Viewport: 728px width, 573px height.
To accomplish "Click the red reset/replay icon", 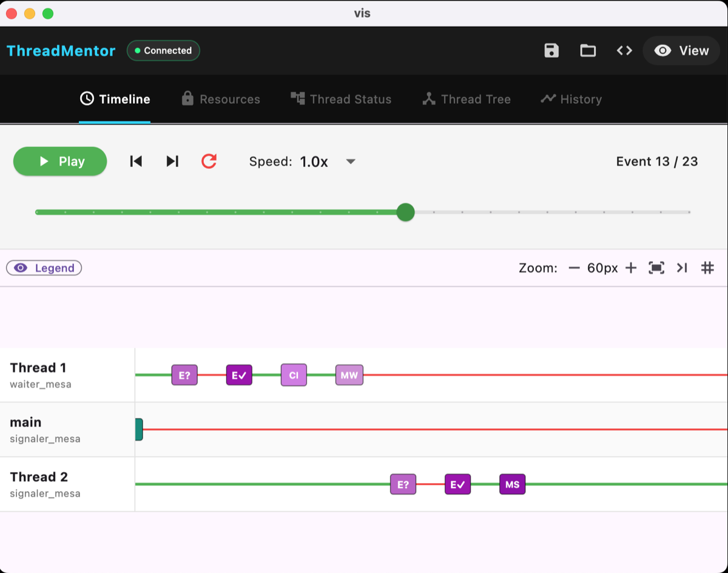I will (x=209, y=161).
